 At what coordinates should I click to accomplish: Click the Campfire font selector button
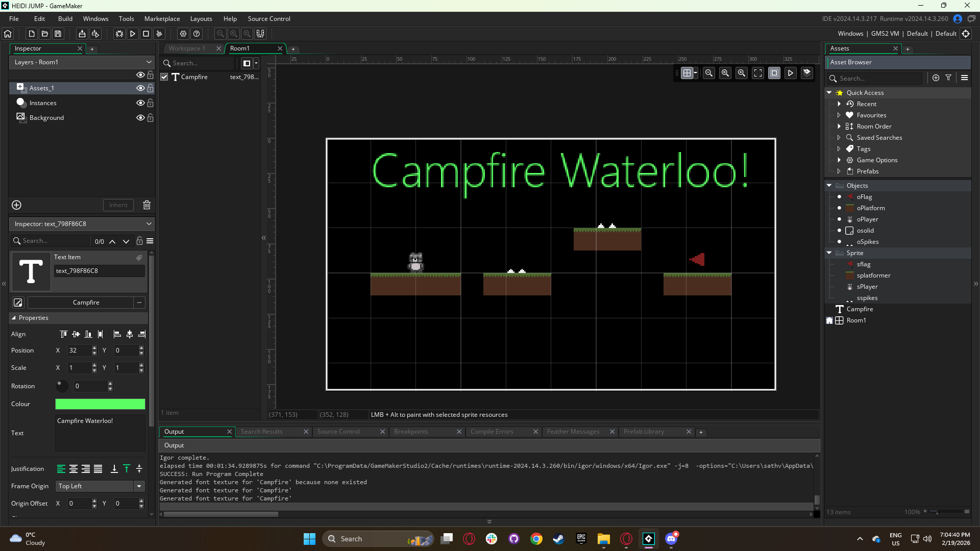click(x=86, y=303)
